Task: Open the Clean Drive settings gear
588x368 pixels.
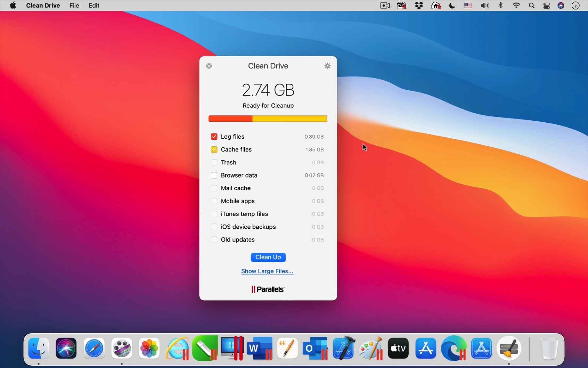Action: (x=328, y=66)
